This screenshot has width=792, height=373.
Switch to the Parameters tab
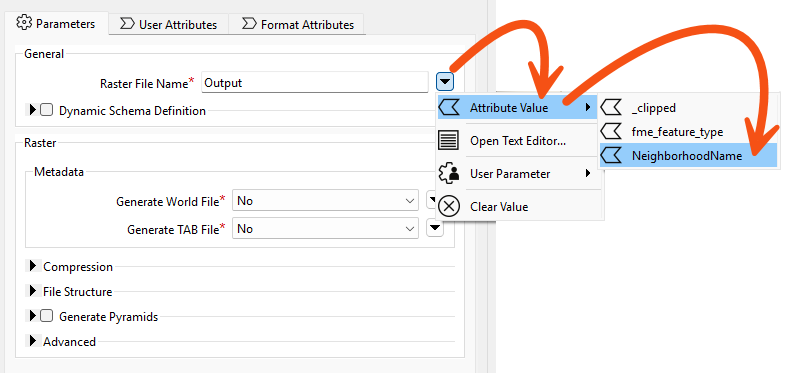coord(56,24)
